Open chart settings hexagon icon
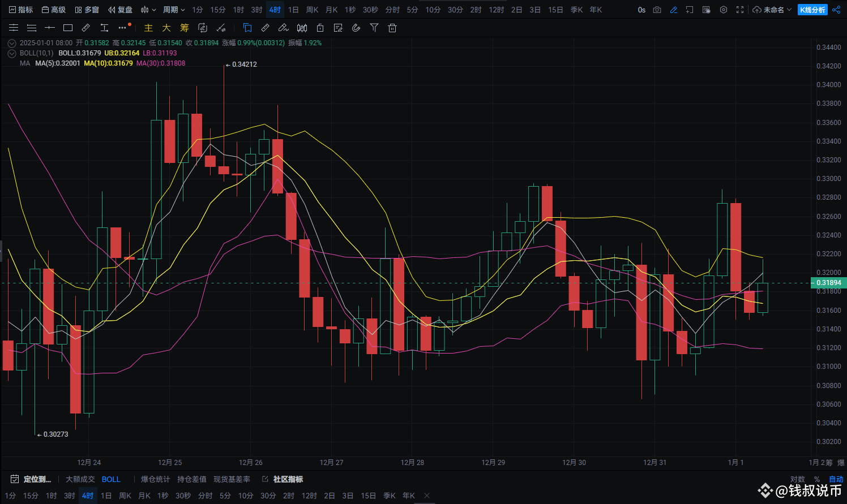 tap(724, 10)
